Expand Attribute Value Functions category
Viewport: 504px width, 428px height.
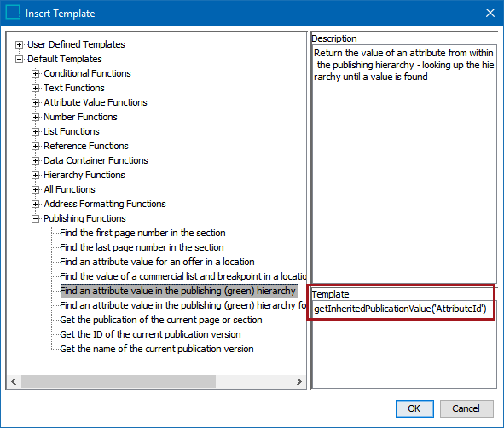(x=35, y=102)
